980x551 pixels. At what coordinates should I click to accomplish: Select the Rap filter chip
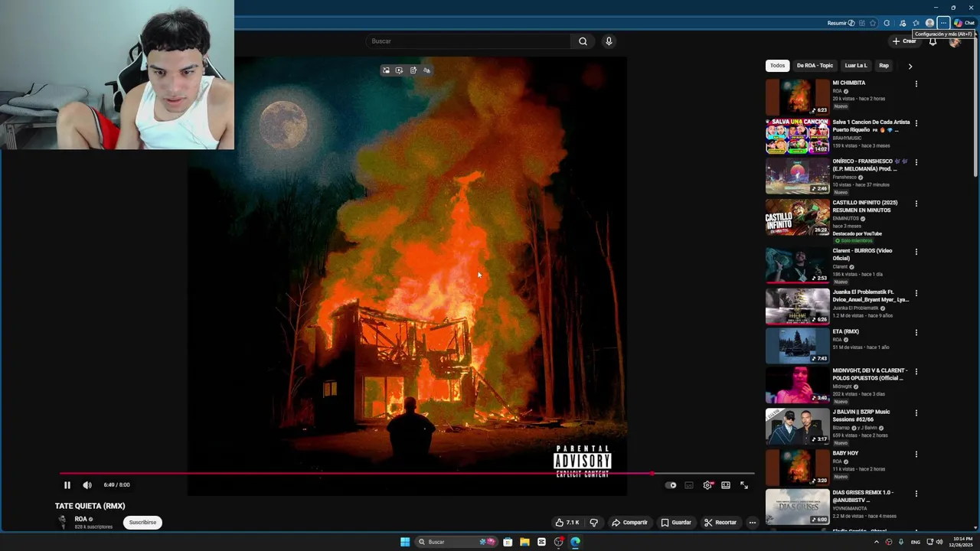click(x=884, y=66)
